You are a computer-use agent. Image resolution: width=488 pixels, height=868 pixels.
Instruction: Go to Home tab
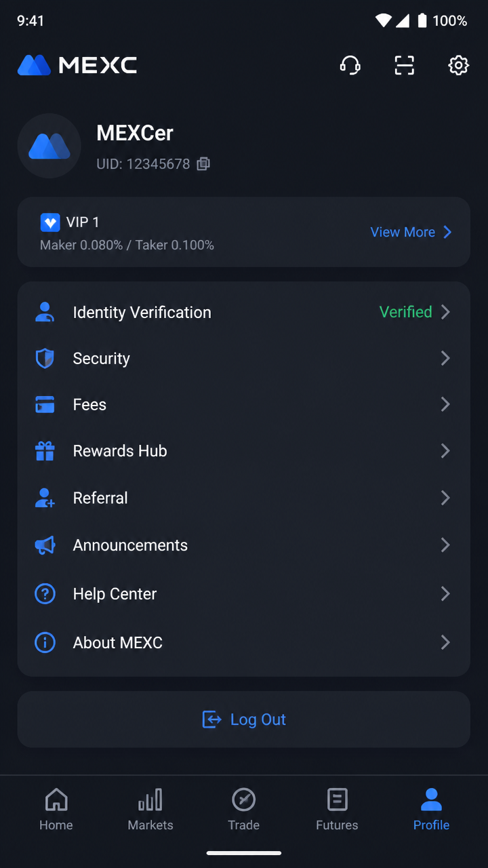click(x=56, y=810)
